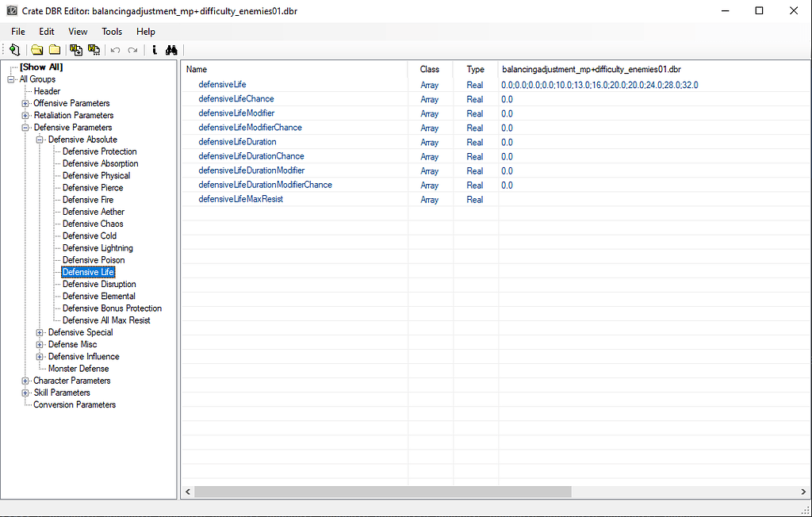The height and width of the screenshot is (517, 812).
Task: Click the new record toolbar icon
Action: [x=14, y=50]
